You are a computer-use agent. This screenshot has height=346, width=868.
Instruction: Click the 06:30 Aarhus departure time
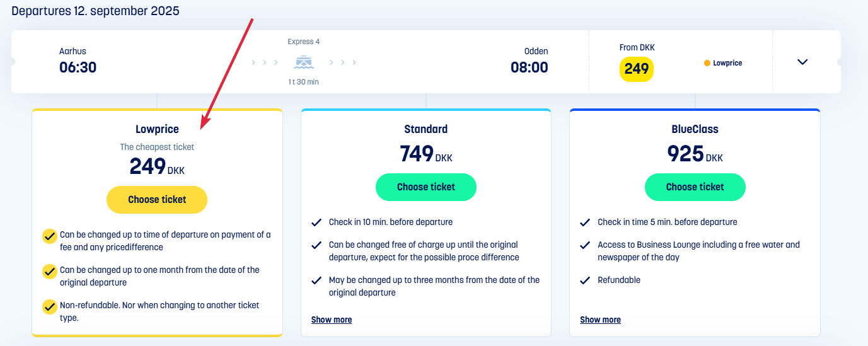click(x=78, y=67)
